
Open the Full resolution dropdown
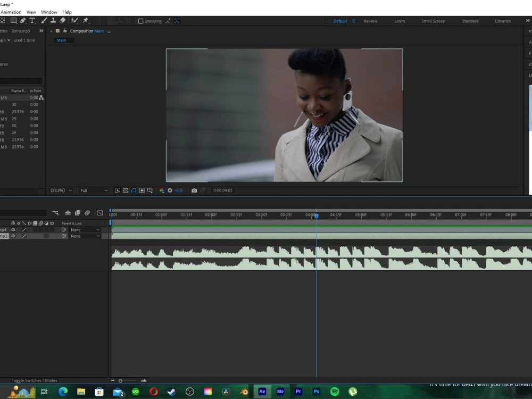(x=94, y=190)
